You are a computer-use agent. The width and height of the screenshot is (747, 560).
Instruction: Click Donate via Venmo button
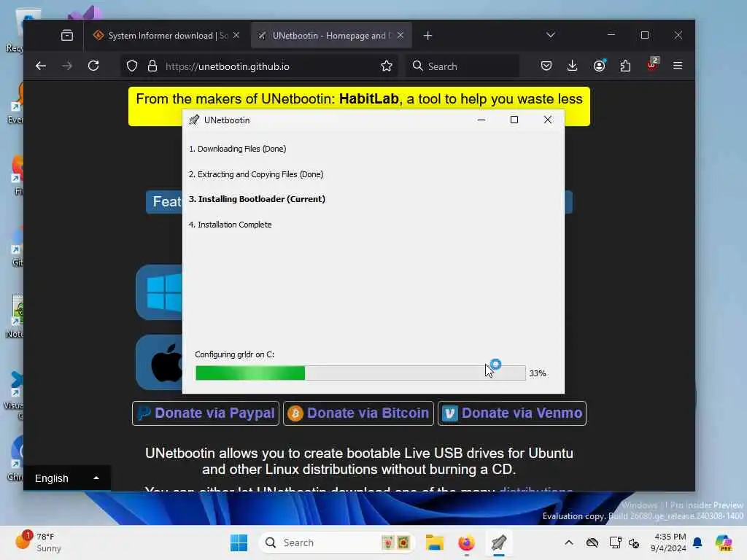point(512,413)
